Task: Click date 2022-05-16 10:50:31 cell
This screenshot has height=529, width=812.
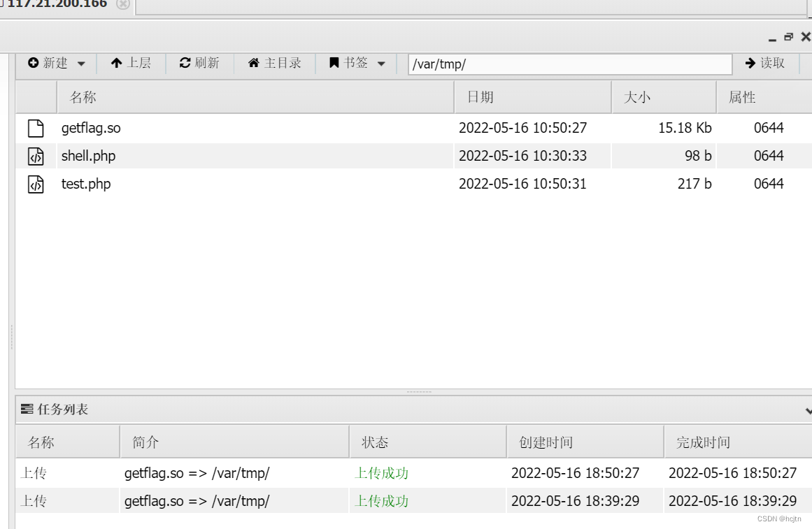Action: (523, 184)
